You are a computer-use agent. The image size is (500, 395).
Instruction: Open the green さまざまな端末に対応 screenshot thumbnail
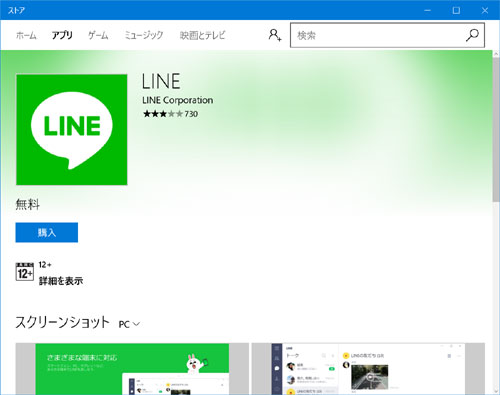[132, 369]
